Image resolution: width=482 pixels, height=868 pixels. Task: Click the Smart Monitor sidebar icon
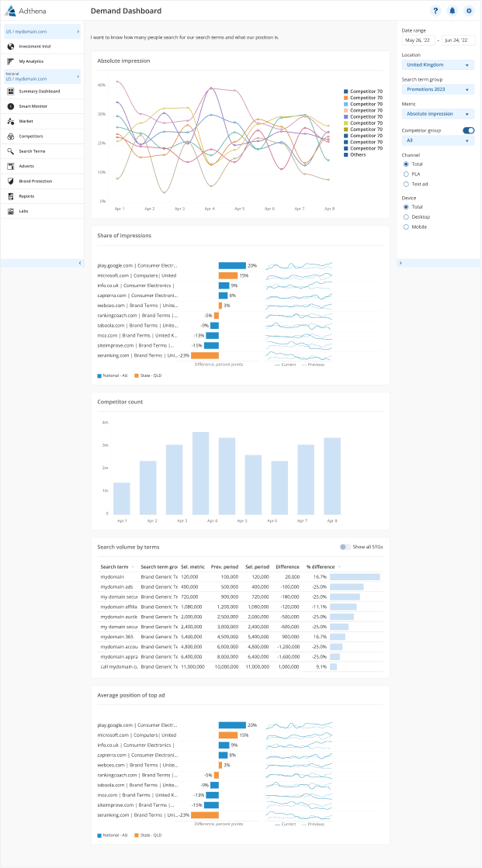(x=11, y=105)
